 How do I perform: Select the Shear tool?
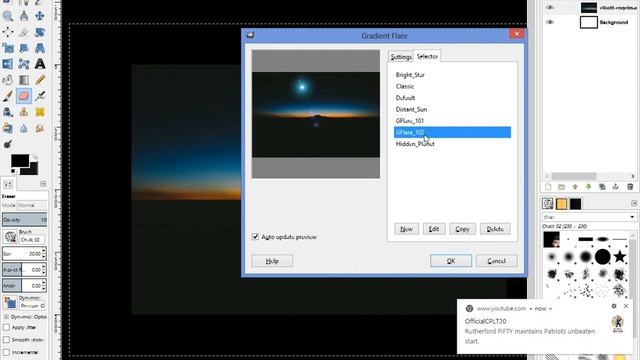click(24, 48)
